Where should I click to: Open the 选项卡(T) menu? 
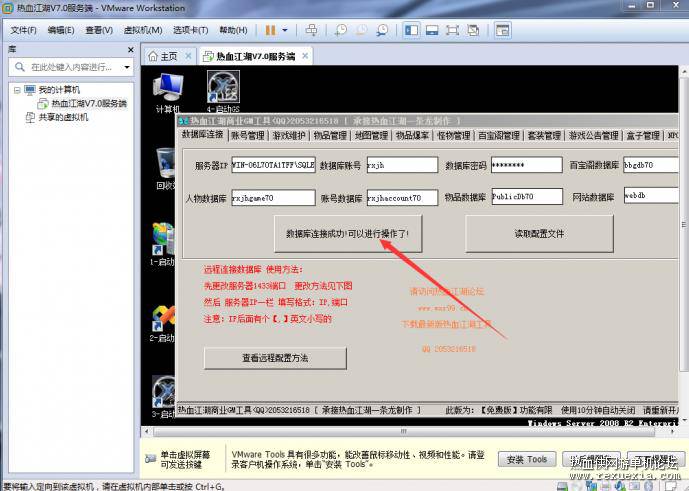coord(190,30)
